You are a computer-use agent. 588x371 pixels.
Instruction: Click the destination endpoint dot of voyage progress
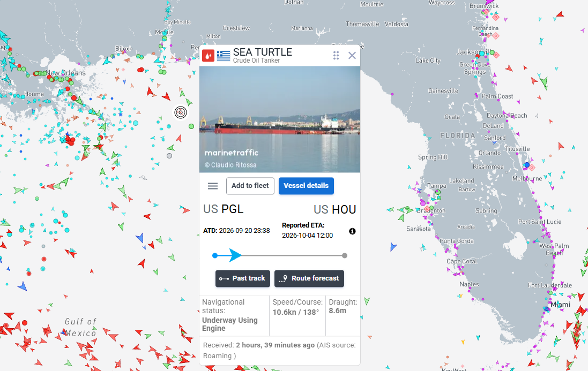click(345, 256)
